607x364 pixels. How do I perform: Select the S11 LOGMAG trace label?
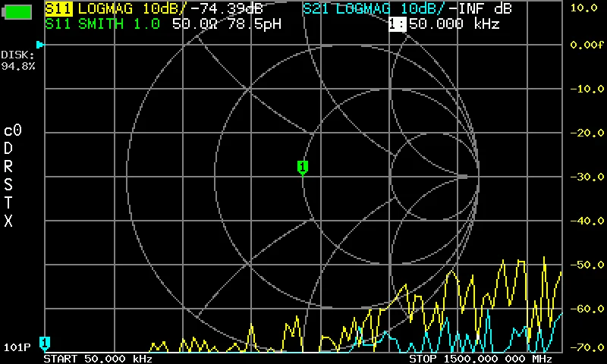(x=116, y=8)
